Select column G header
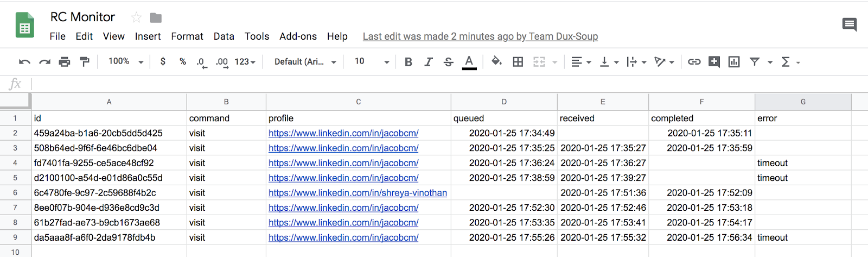Viewport: 868px width, 257px height. point(803,102)
